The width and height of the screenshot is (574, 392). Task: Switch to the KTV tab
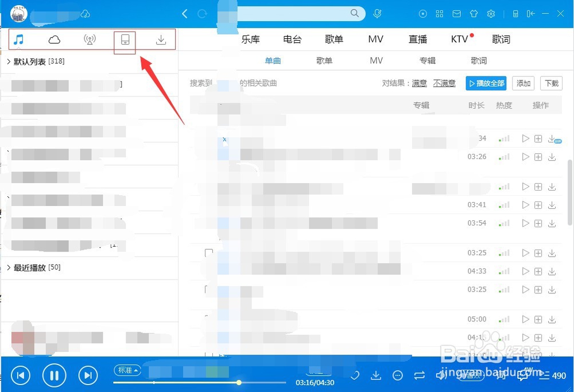[x=459, y=39]
